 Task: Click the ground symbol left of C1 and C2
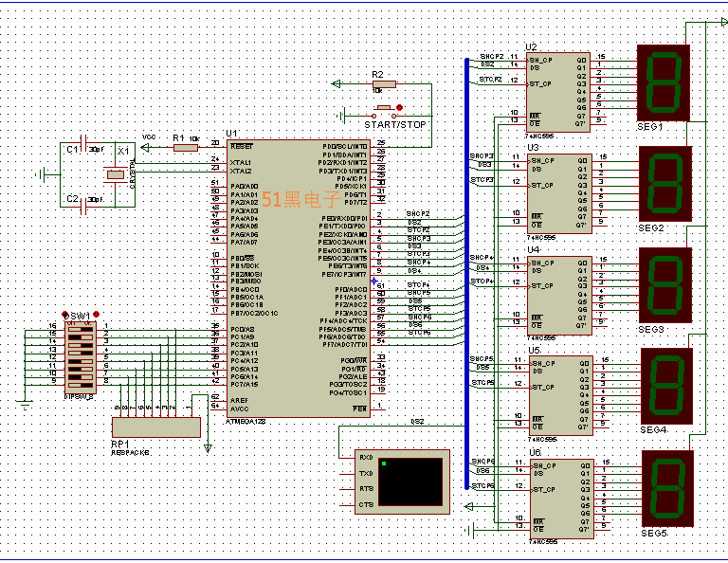coord(41,175)
